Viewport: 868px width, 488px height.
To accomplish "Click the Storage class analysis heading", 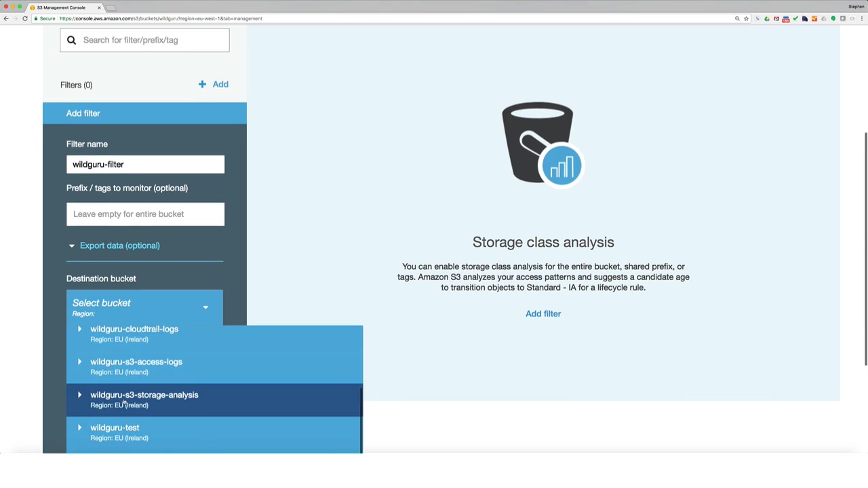I will pos(543,242).
